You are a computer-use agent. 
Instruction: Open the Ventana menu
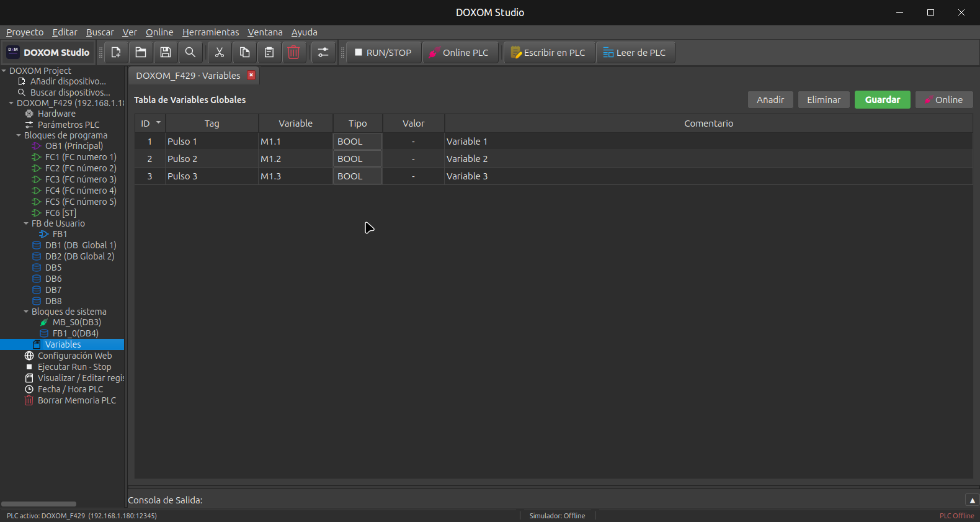(x=265, y=32)
